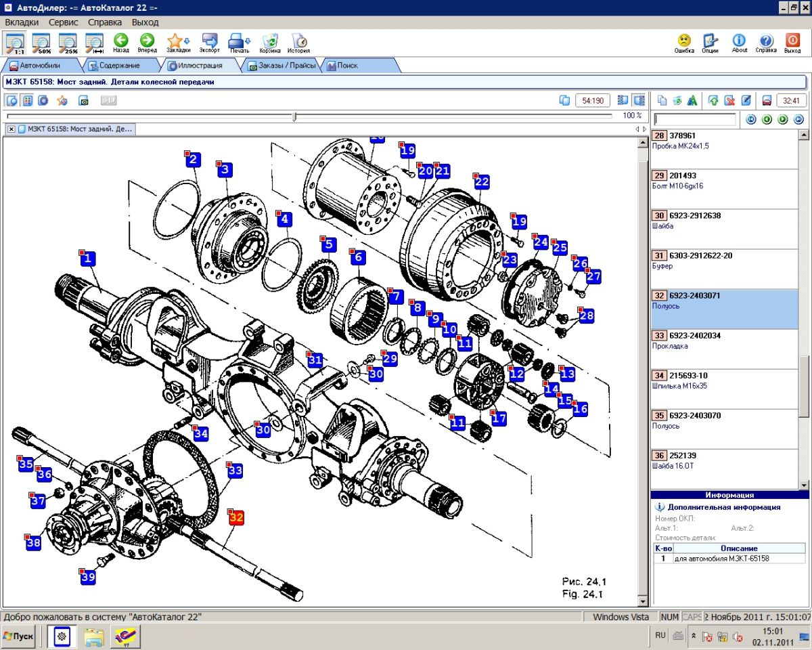The width and height of the screenshot is (812, 650).
Task: Open the About dialog
Action: point(740,43)
